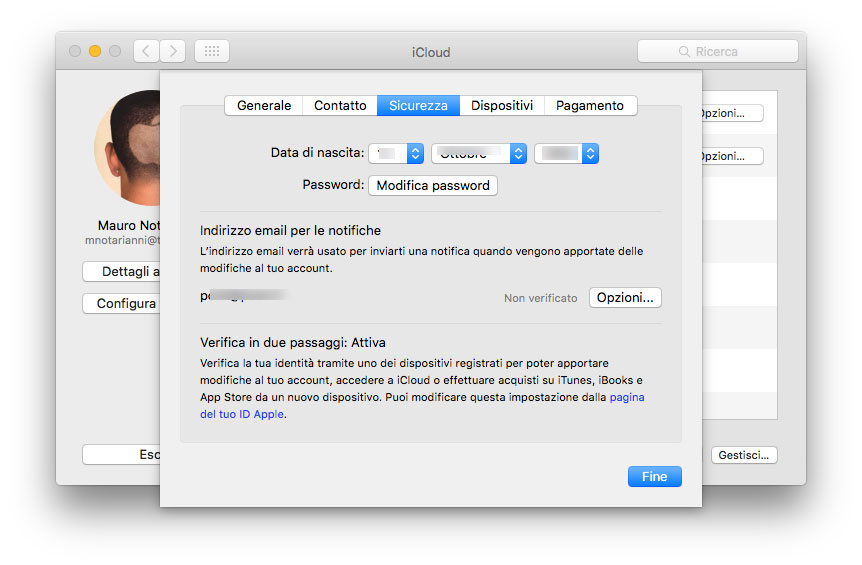Minimize the iCloud window with the yellow button

tap(95, 51)
